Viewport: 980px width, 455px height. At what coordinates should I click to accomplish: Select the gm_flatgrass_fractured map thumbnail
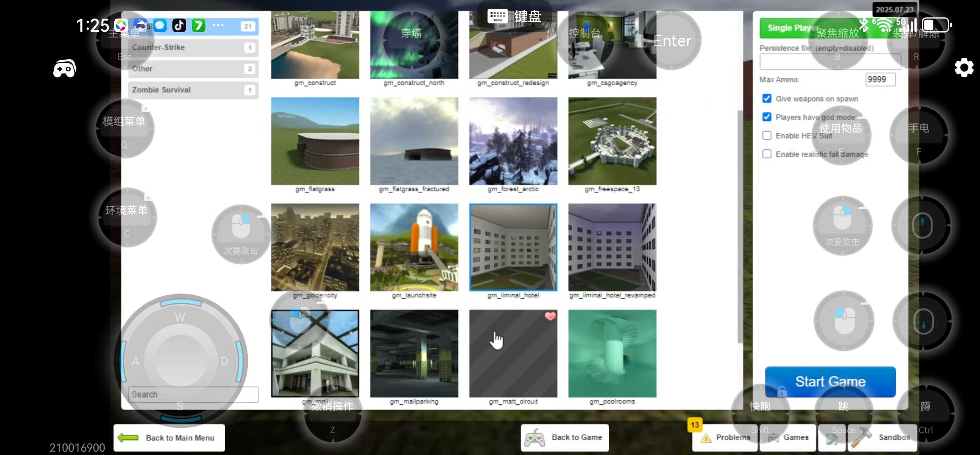[414, 141]
